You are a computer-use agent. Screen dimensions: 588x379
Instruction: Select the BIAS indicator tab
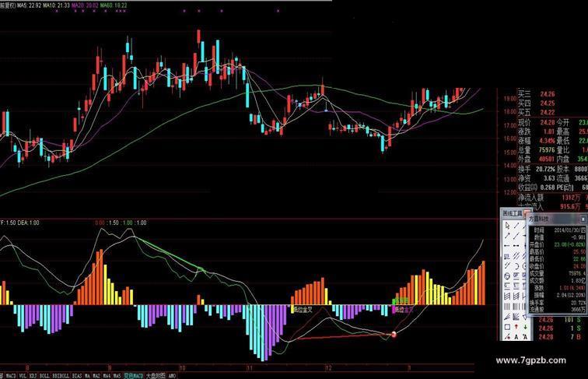tap(77, 375)
